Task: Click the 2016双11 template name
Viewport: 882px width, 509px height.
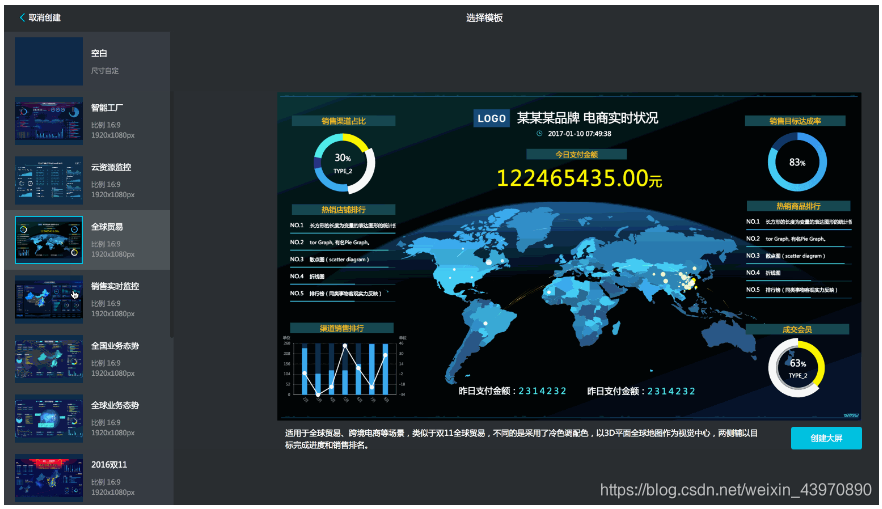Action: [x=109, y=465]
